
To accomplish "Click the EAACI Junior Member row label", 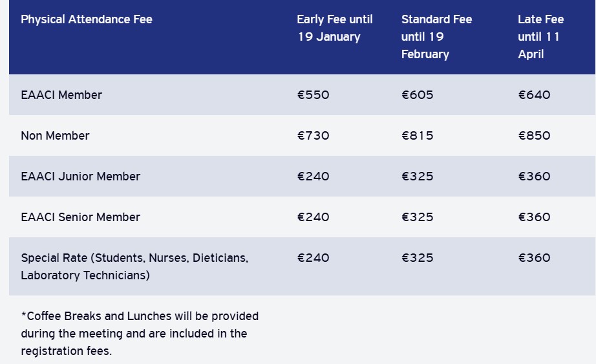I will click(x=80, y=177).
